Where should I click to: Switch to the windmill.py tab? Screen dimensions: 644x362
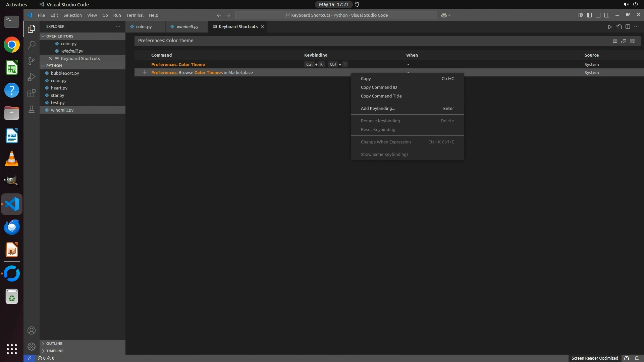point(187,26)
